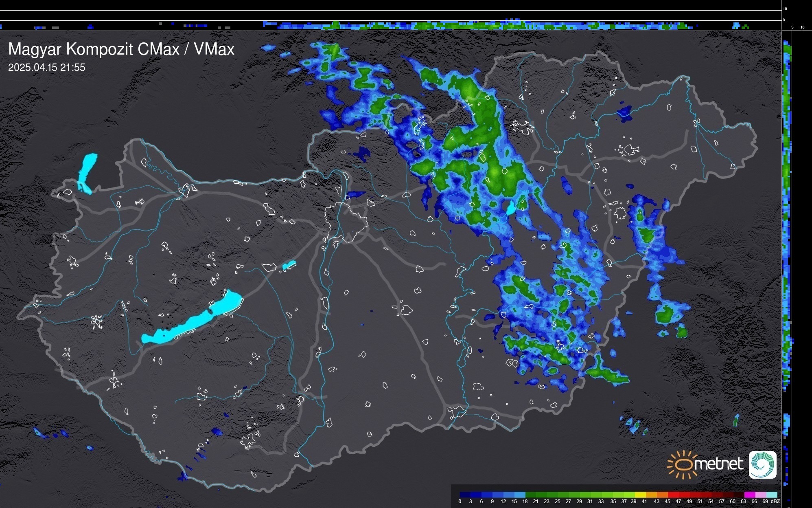Image resolution: width=812 pixels, height=508 pixels.
Task: Click the light blue 15 dBZ legend swatch
Action: [520, 495]
